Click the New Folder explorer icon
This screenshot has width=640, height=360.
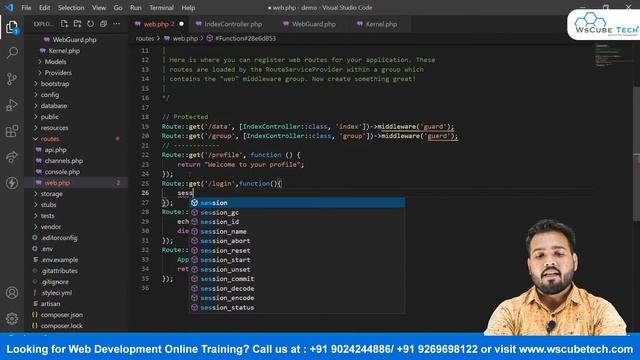click(77, 24)
